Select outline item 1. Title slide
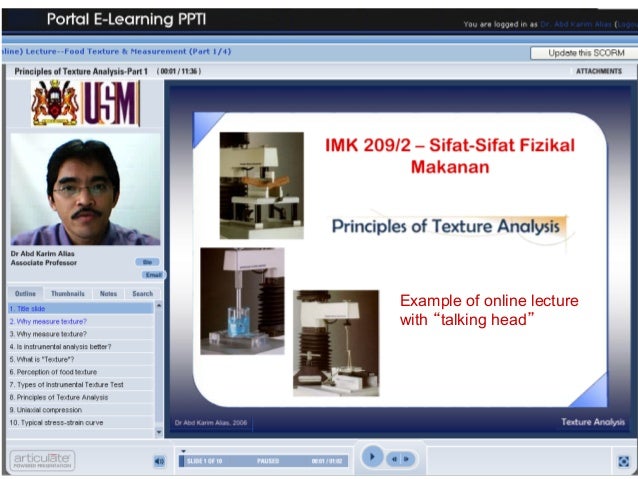 pos(81,308)
